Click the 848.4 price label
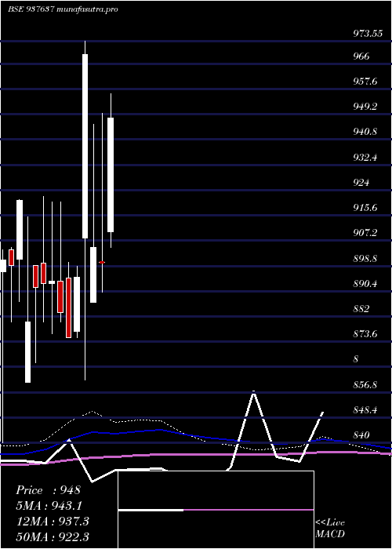This screenshot has width=392, height=549. [x=365, y=410]
